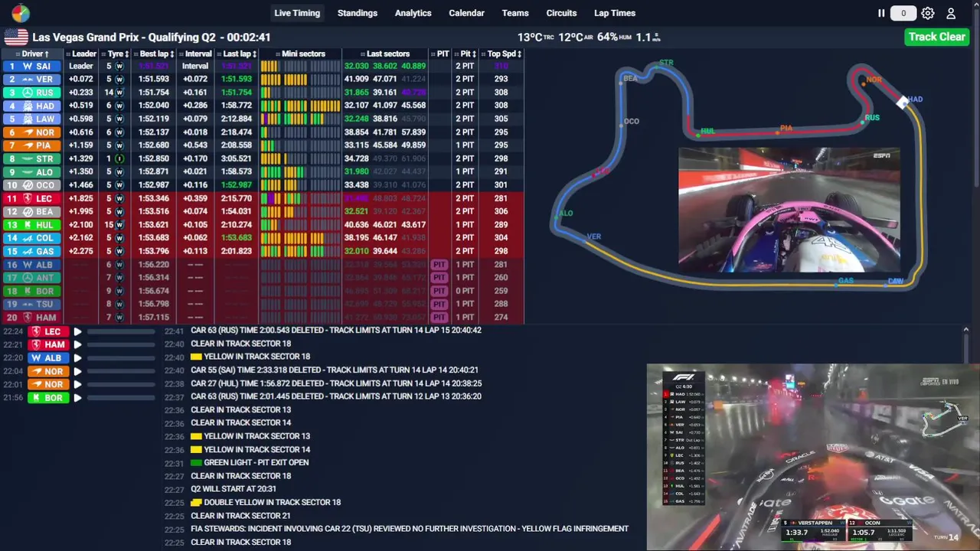Click the wind speed icon beside 1.1
The width and height of the screenshot is (980, 551).
[656, 37]
